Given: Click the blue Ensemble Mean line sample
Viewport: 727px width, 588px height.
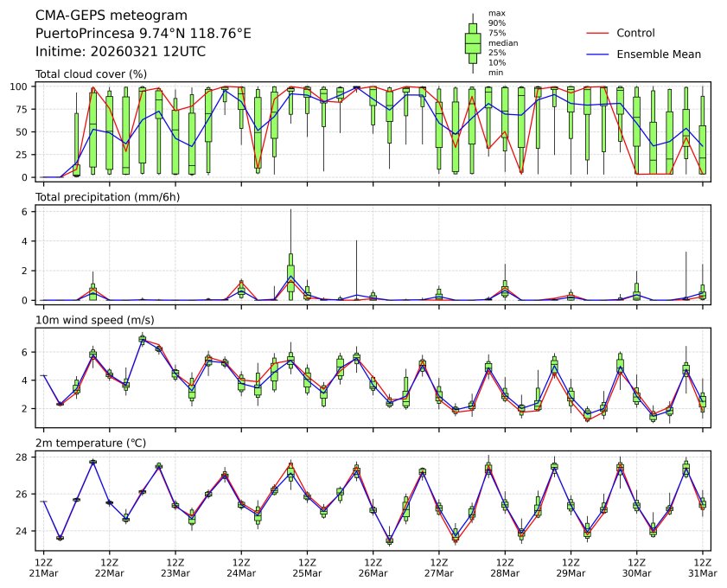Looking at the screenshot, I should 599,54.
